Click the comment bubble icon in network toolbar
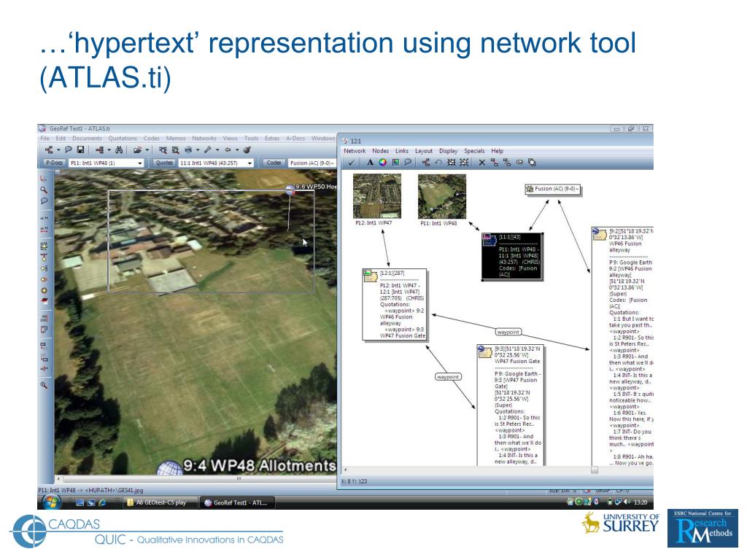The height and width of the screenshot is (560, 747). click(408, 163)
